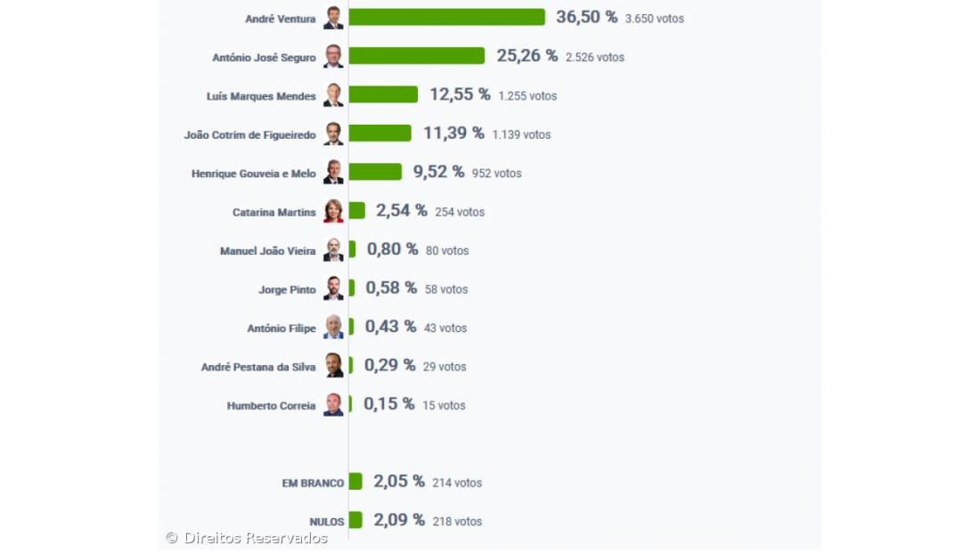Select the green bar for Luís Marques Mendes

click(x=383, y=94)
